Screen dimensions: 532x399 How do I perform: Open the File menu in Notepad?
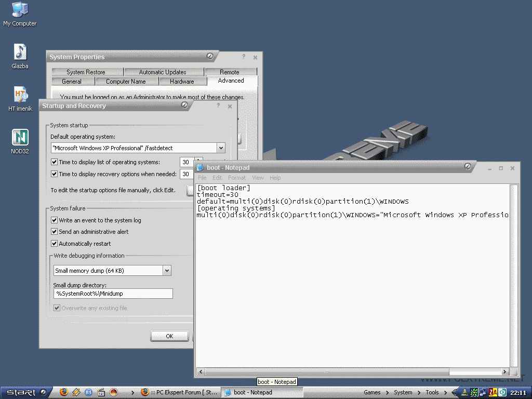click(202, 178)
